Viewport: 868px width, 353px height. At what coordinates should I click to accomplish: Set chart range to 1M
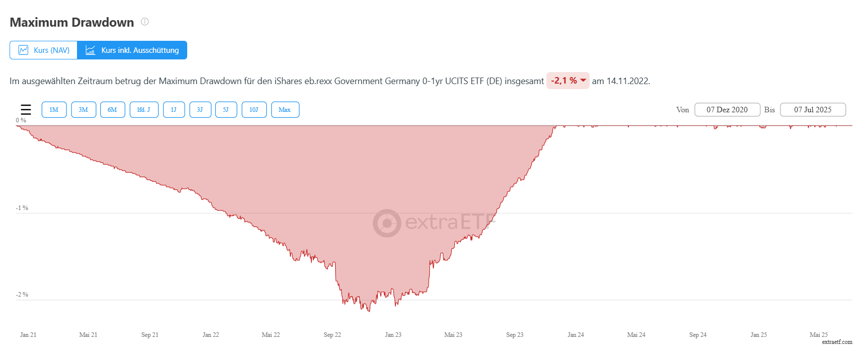[54, 110]
